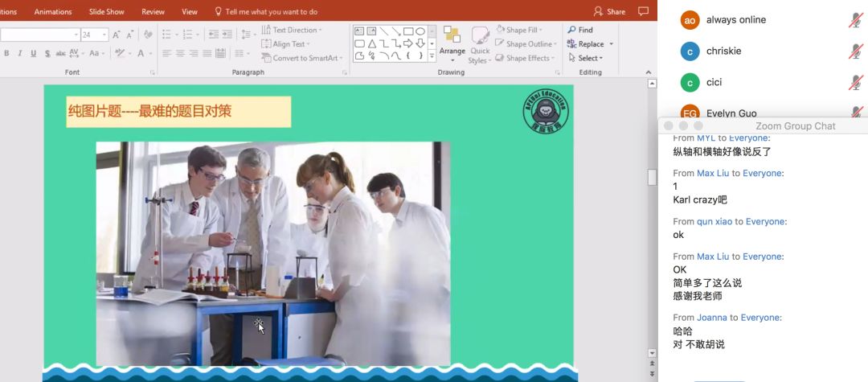The image size is (868, 382).
Task: Open Add or Remove Columns
Action: point(241,53)
